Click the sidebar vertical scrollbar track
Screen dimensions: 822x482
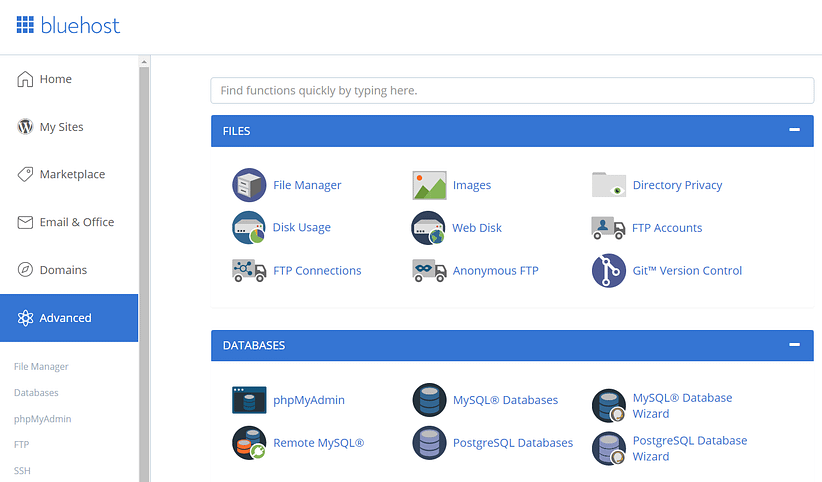144,273
